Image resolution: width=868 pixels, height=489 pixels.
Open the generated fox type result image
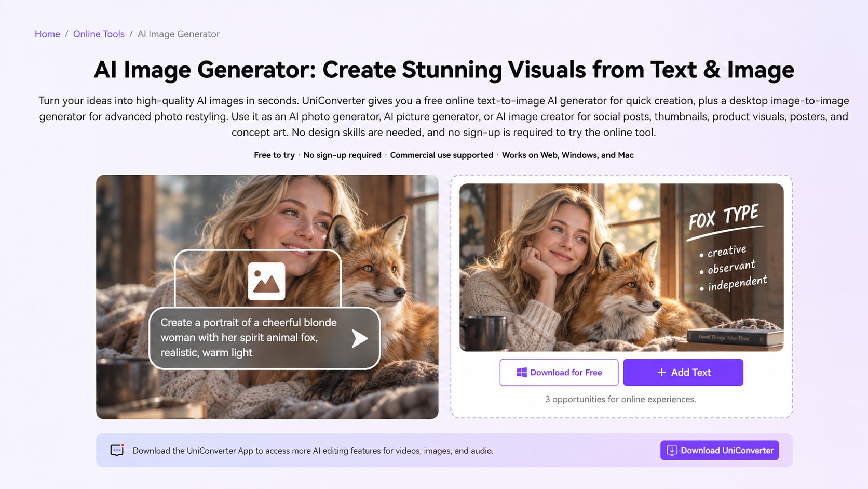pos(621,267)
